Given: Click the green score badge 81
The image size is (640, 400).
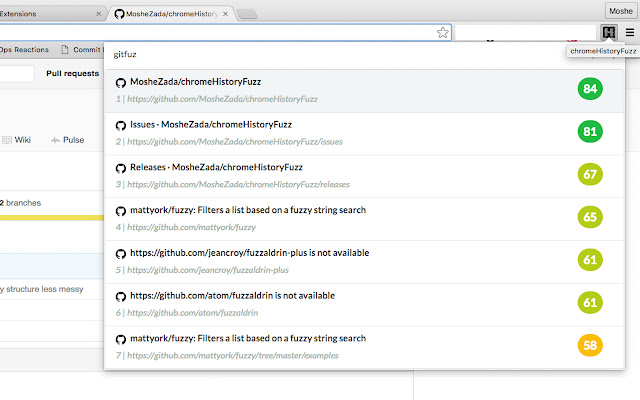Looking at the screenshot, I should click(x=590, y=131).
